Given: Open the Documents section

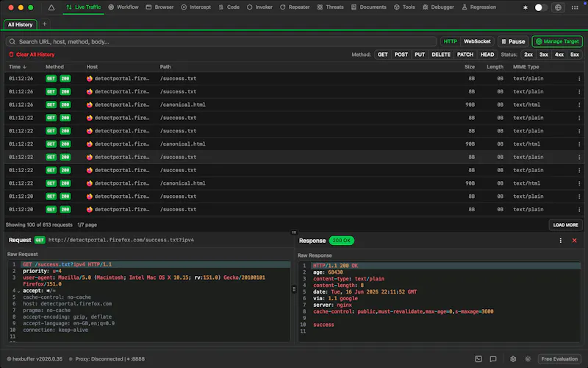Looking at the screenshot, I should [x=369, y=7].
